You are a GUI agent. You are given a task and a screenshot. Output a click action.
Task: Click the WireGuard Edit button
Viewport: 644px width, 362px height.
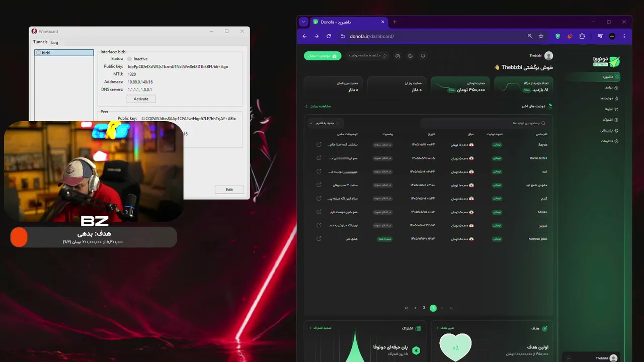[229, 190]
